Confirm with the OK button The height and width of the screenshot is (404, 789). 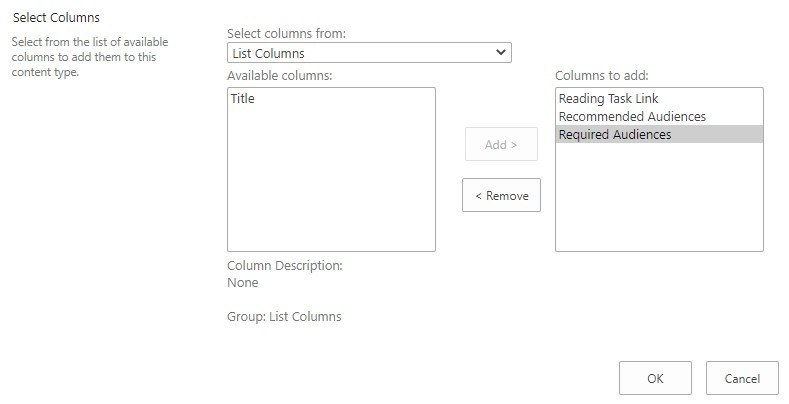coord(655,379)
